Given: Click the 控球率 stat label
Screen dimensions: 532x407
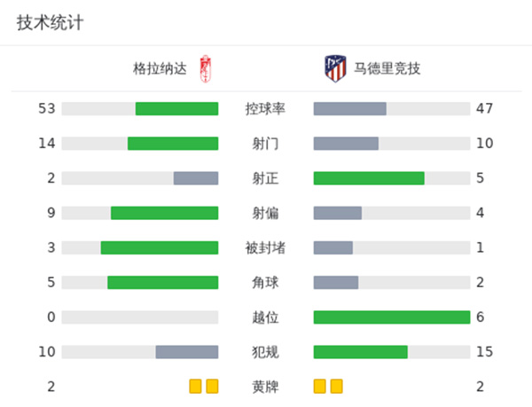Looking at the screenshot, I should (265, 109).
